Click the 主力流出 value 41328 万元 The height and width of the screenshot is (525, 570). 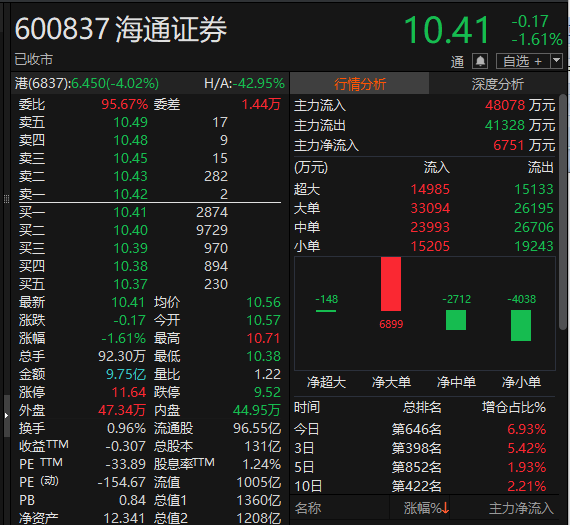click(520, 125)
